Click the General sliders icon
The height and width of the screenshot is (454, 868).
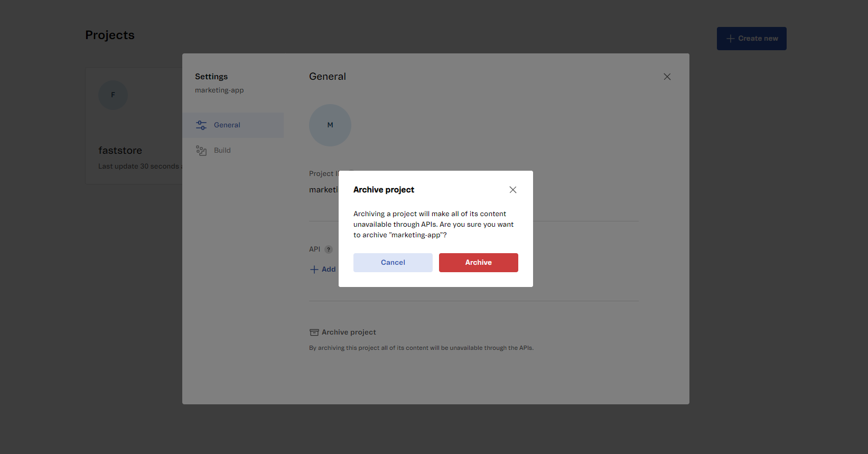tap(201, 125)
